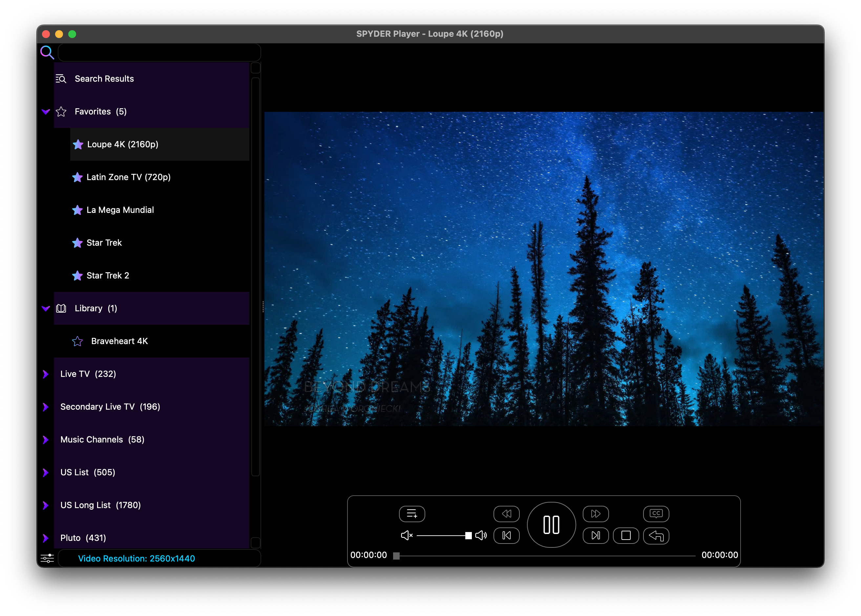Image resolution: width=861 pixels, height=616 pixels.
Task: Mute audio with the speaker-x icon
Action: tap(407, 535)
